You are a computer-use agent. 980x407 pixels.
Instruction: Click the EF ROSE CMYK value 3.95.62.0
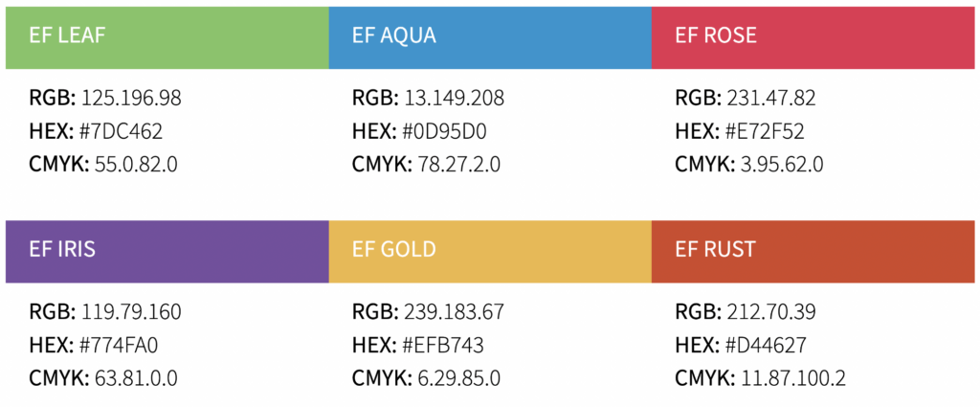coord(782,165)
